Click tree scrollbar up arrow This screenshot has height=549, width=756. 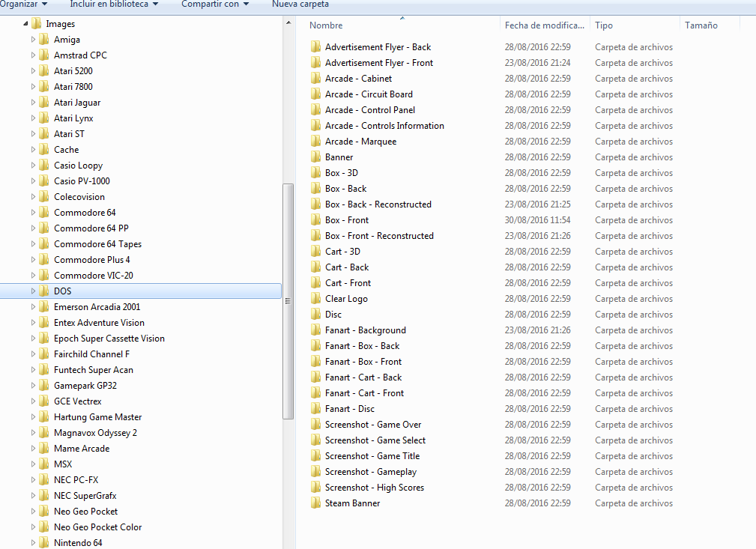tap(288, 22)
